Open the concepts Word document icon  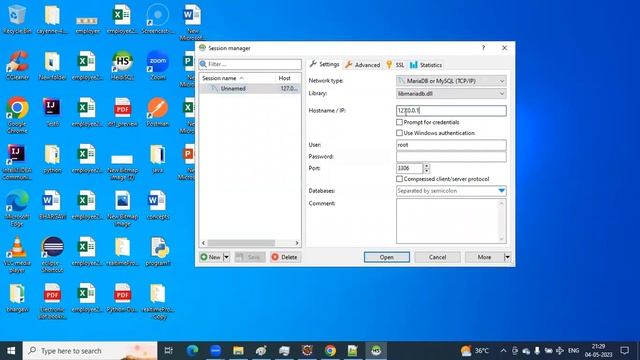pos(158,205)
